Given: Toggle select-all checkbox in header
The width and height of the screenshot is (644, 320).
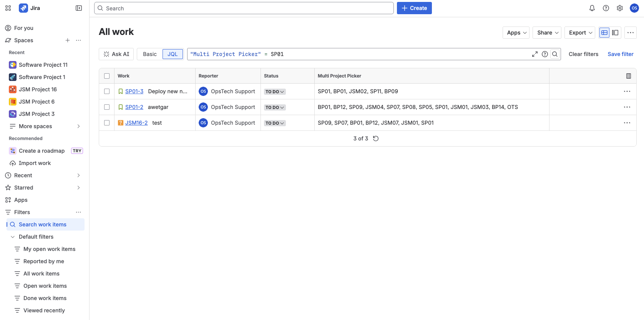Looking at the screenshot, I should tap(107, 76).
